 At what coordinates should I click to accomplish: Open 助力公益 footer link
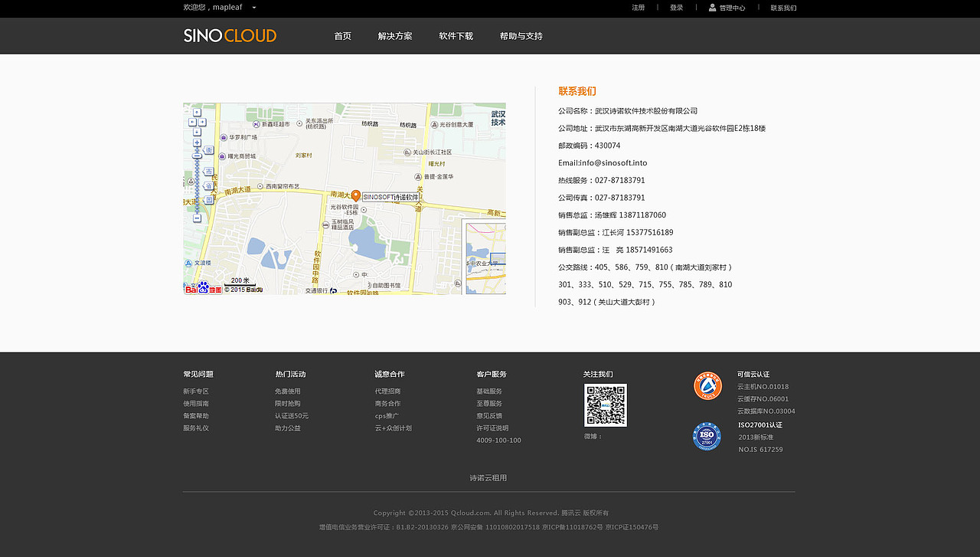coord(288,428)
